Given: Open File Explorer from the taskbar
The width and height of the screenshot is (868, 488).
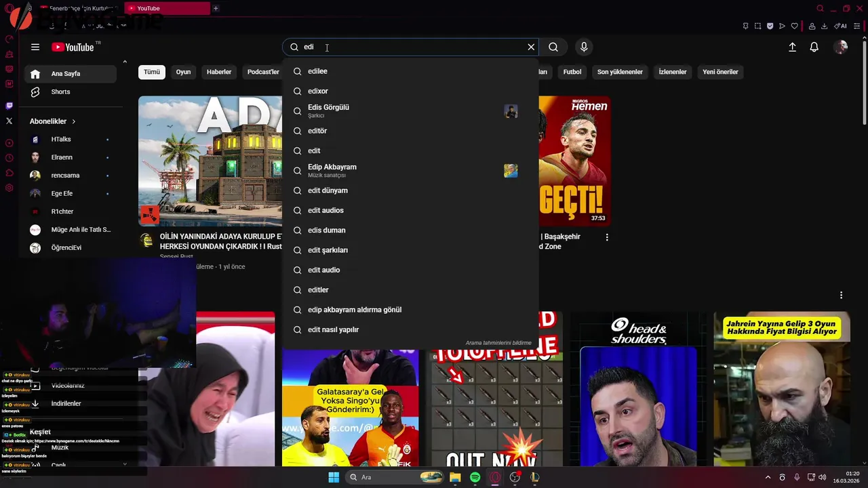Looking at the screenshot, I should (x=455, y=477).
